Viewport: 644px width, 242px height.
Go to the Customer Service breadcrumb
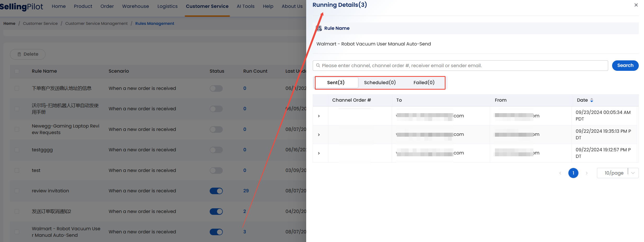[x=40, y=24]
